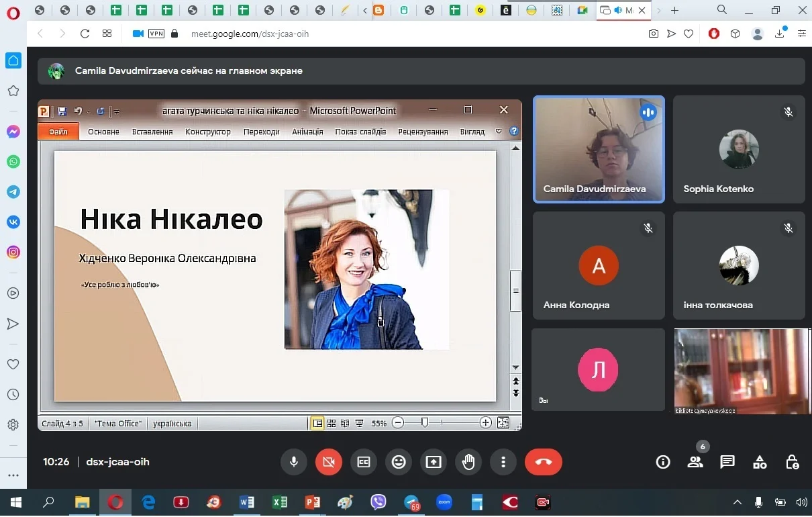Mute the microphone in Meet
Screen dimensions: 812x517
click(294, 462)
